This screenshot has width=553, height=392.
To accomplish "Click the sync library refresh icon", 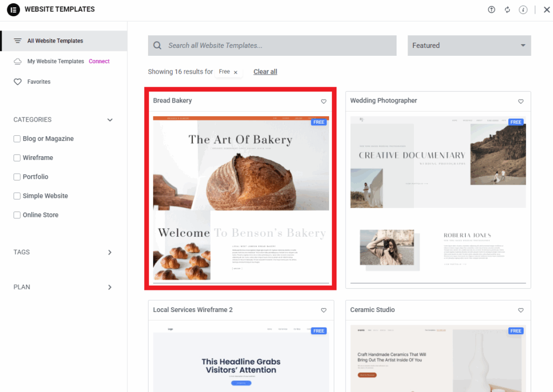I will [x=507, y=9].
